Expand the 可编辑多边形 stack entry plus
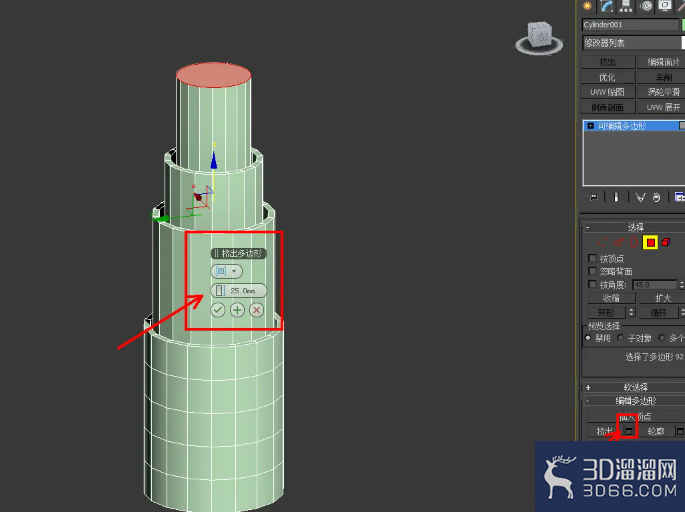This screenshot has width=685, height=512. [591, 126]
